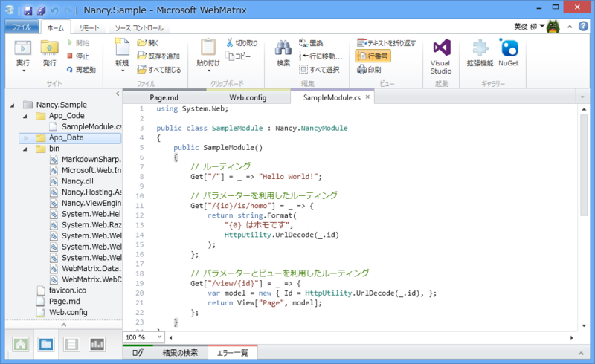Screen dimensions: 595x364
Task: Switch to ソース コントロール ribbon tab
Action: 139,27
